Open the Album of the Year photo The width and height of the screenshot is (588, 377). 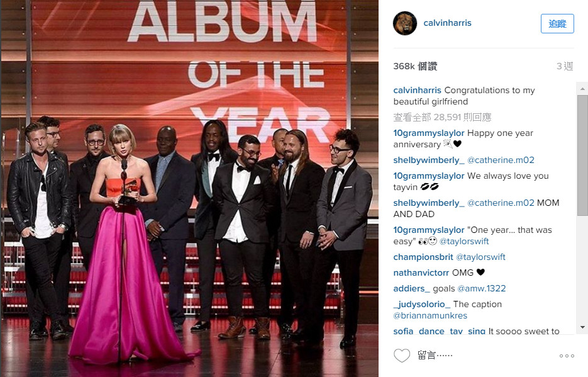[190, 188]
